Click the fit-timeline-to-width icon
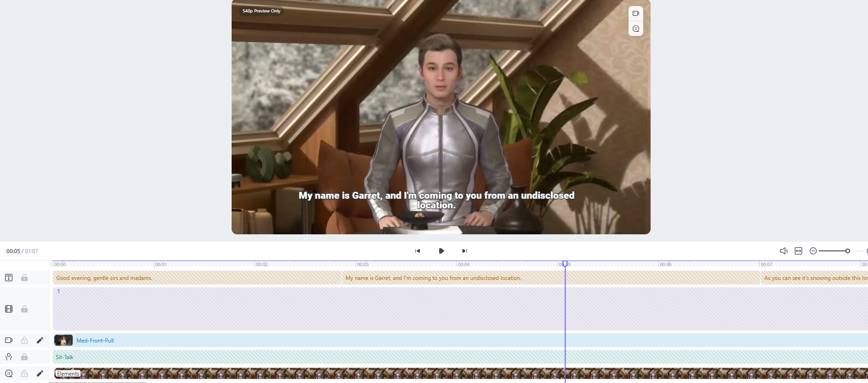Image resolution: width=868 pixels, height=383 pixels. [798, 251]
